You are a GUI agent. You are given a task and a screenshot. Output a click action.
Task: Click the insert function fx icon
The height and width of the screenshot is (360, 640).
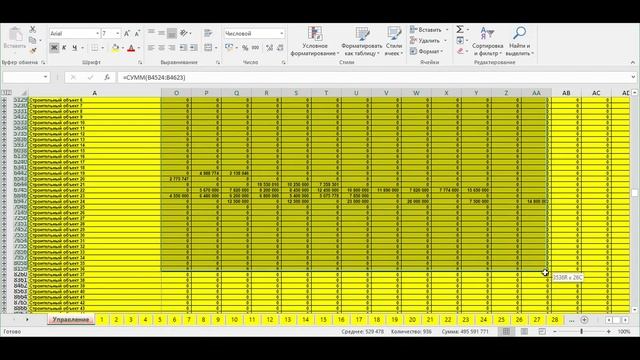point(107,77)
